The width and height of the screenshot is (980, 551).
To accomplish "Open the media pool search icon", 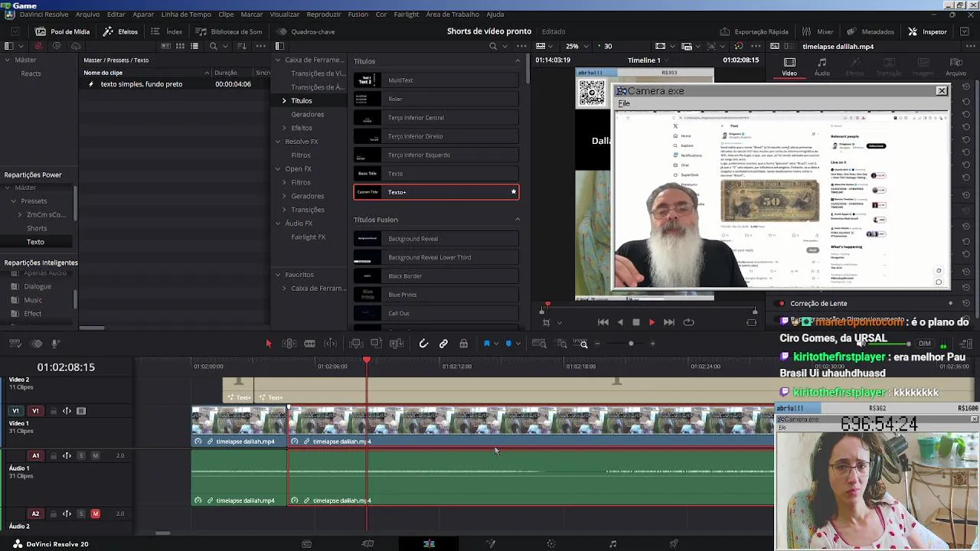I will pyautogui.click(x=214, y=46).
